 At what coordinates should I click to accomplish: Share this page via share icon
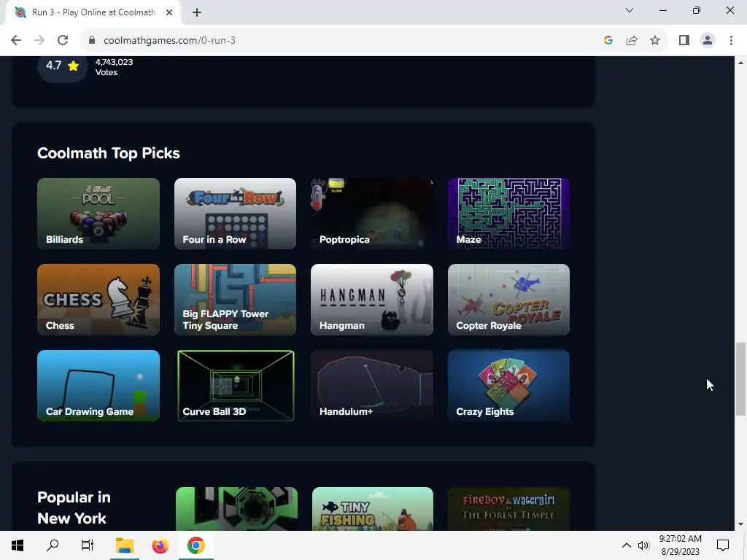(632, 41)
